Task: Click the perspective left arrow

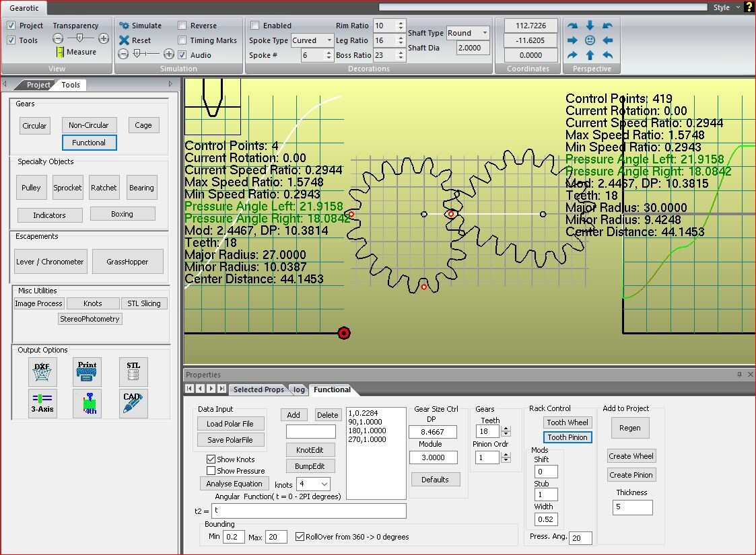Action: pos(607,40)
